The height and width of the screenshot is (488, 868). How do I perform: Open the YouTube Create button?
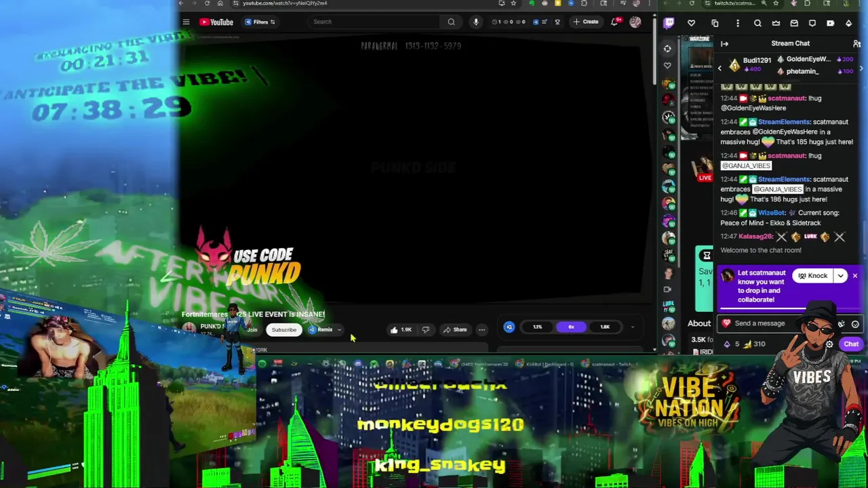point(586,22)
